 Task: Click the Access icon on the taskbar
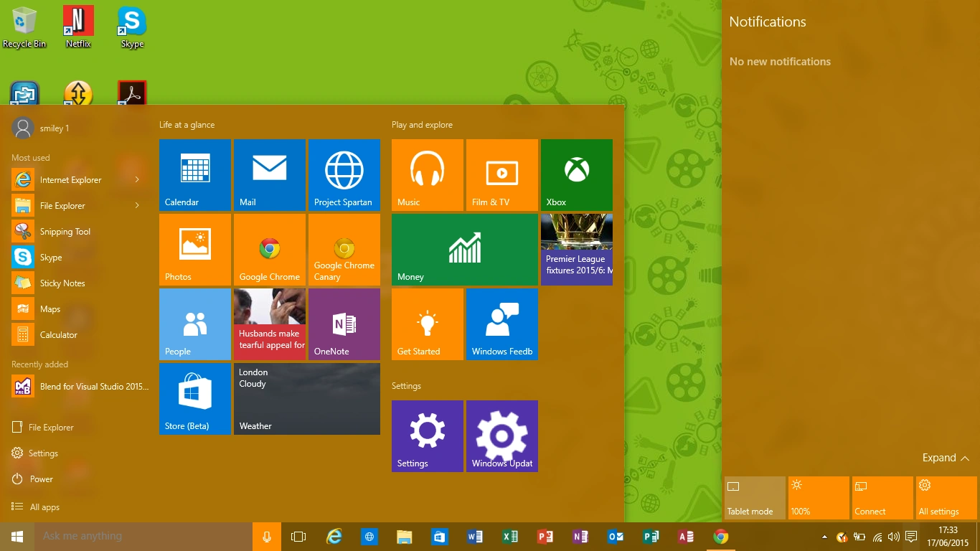click(686, 537)
